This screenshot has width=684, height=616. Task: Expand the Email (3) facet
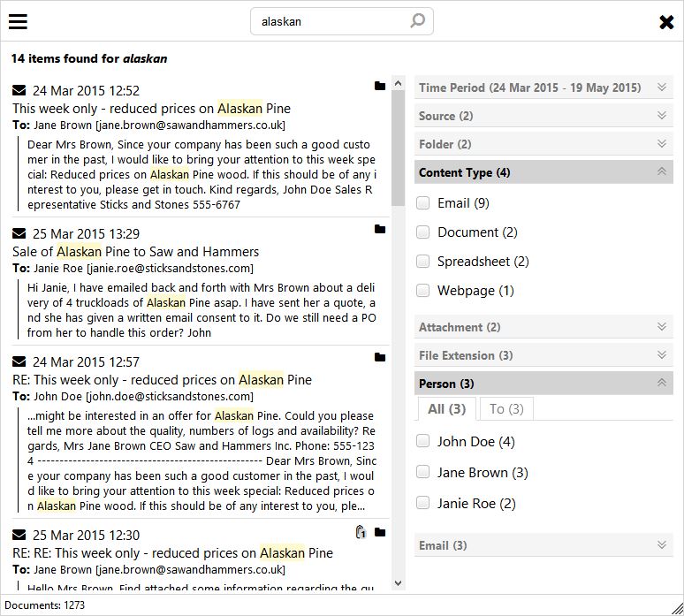[x=543, y=545]
